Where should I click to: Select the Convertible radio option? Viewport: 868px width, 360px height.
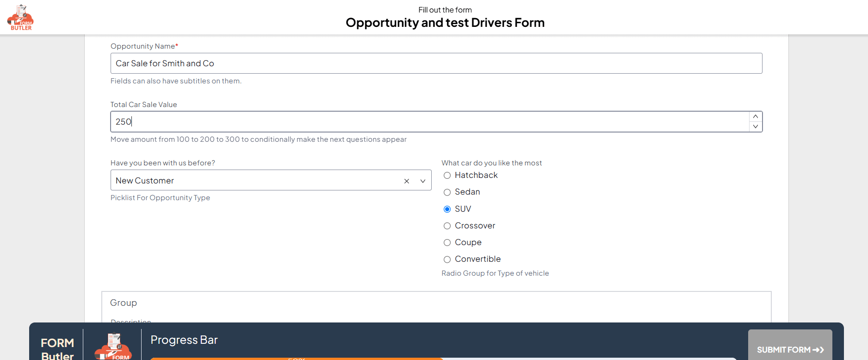click(x=447, y=259)
